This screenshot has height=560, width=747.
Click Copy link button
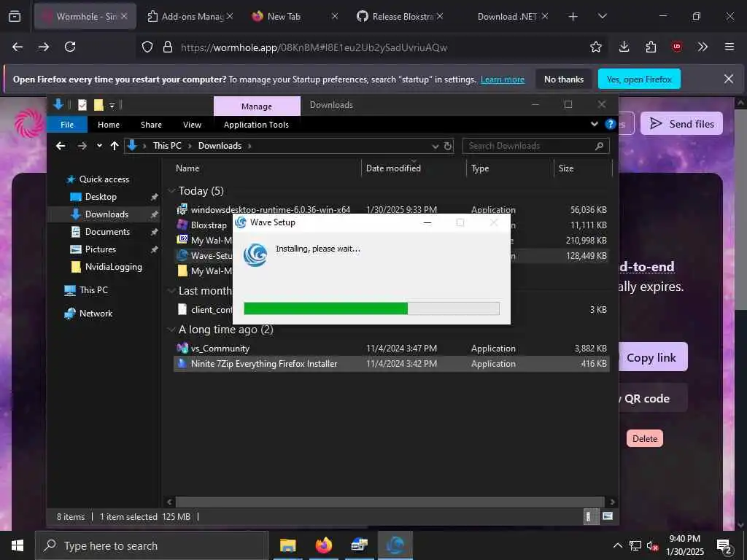(x=653, y=357)
